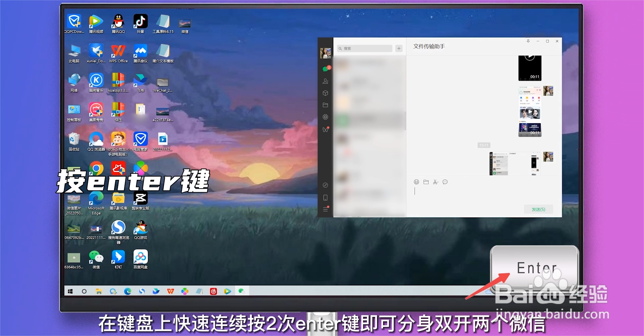The height and width of the screenshot is (336, 644).
Task: Send a file with the folder toolbar icon
Action: click(426, 182)
